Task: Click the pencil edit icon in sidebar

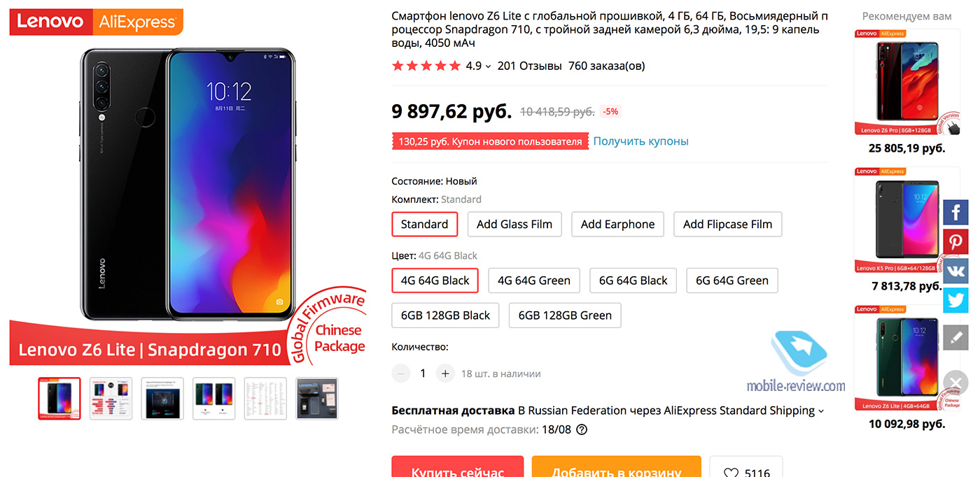Action: (x=955, y=337)
